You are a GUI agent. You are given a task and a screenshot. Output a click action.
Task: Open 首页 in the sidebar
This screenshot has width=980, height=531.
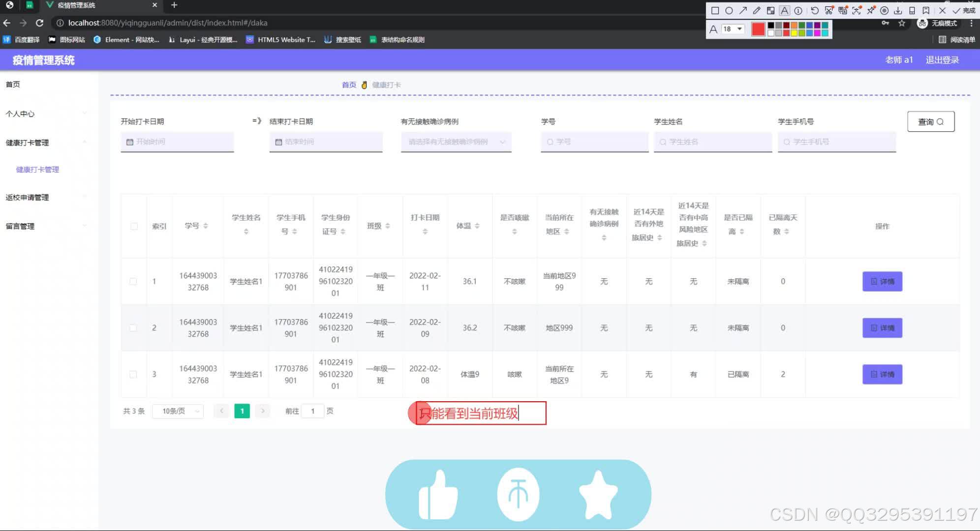pos(13,85)
